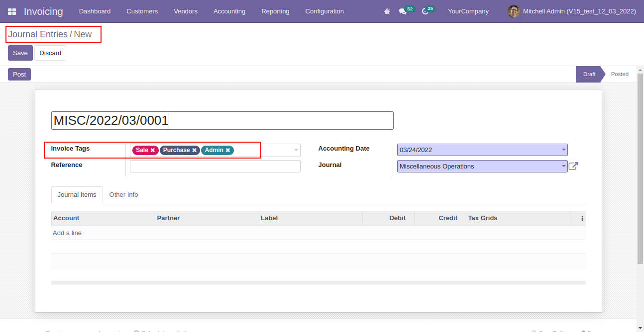Switch to Journal Items tab
Screen dimensions: 644x332
[x=77, y=195]
